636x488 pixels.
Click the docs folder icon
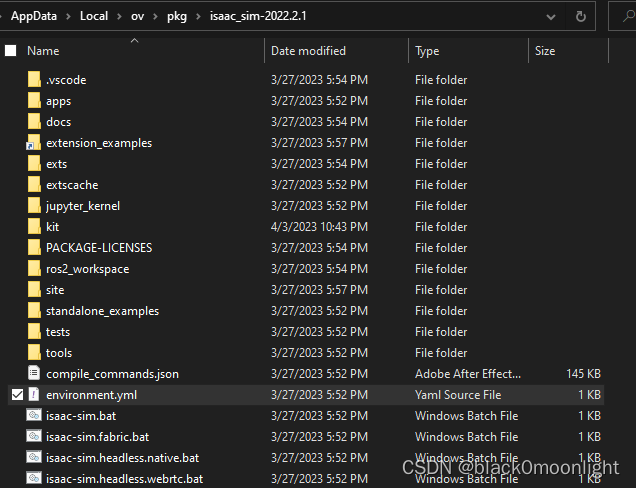click(x=34, y=122)
